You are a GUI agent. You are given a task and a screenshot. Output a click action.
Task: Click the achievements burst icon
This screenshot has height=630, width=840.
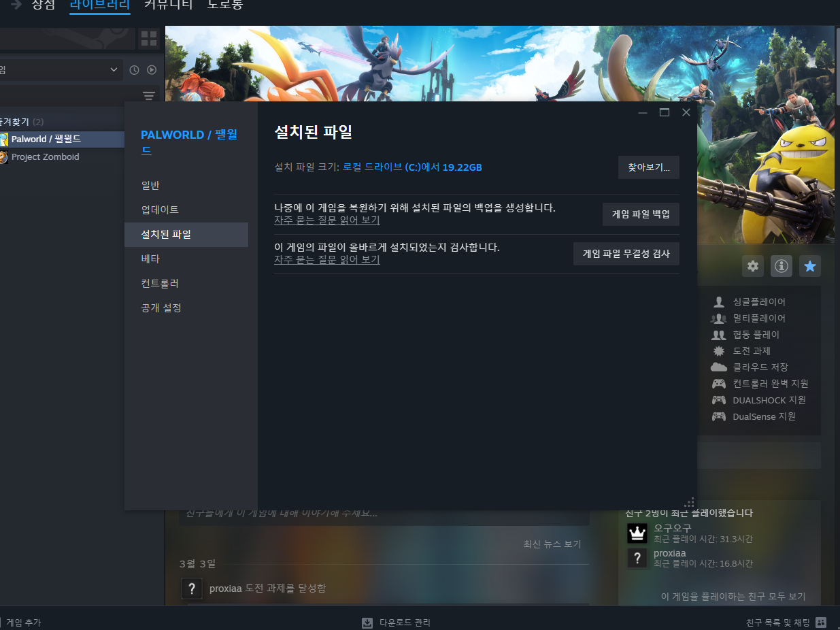coord(719,351)
